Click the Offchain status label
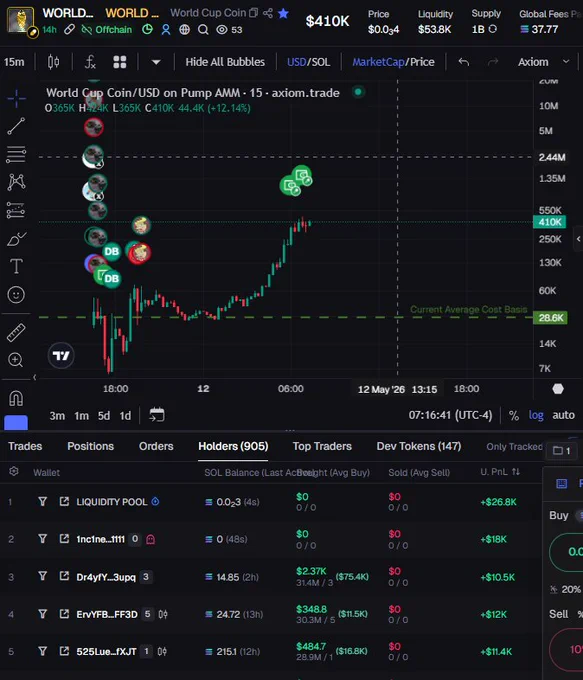This screenshot has width=583, height=680. (x=107, y=29)
